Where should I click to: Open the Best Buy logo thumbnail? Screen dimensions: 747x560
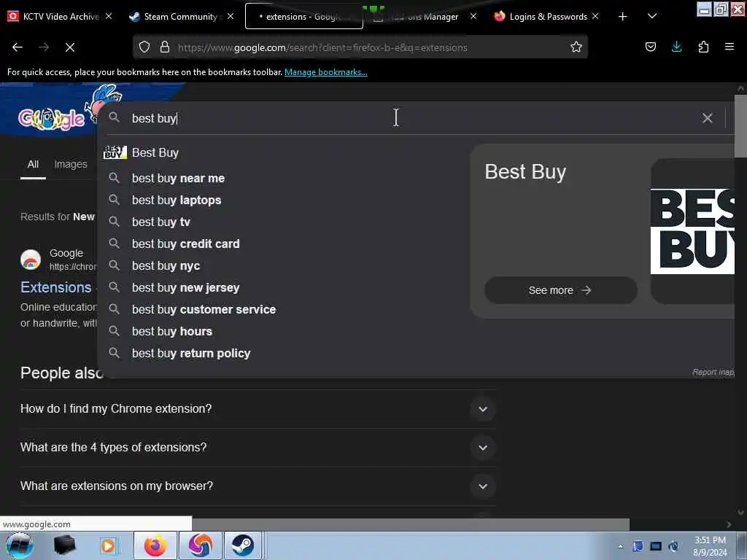(x=693, y=231)
